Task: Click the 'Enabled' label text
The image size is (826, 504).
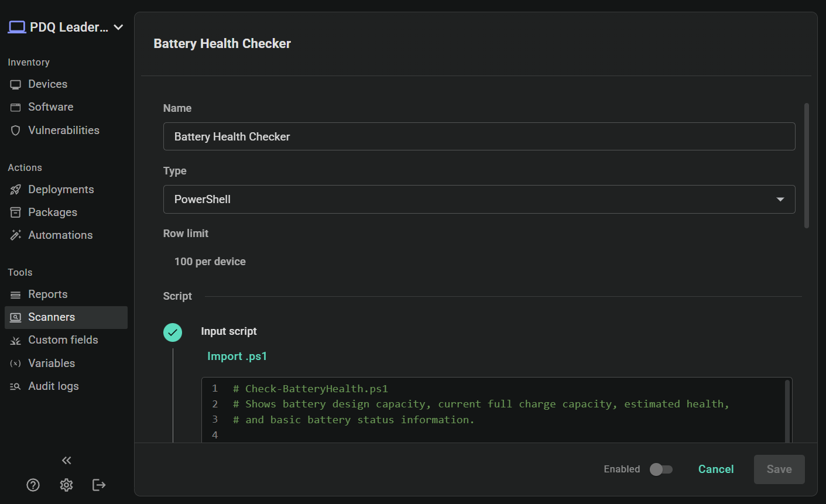Action: pos(622,469)
